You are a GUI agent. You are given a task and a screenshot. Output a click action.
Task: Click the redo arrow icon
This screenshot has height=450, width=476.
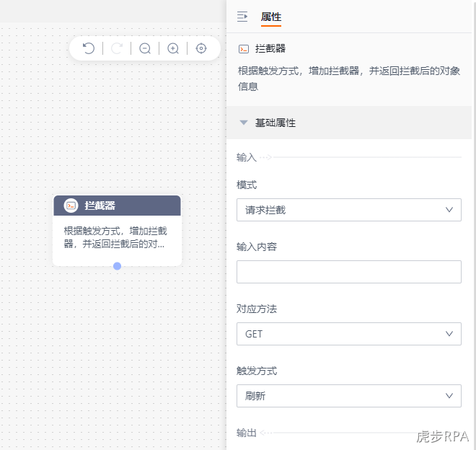click(117, 48)
